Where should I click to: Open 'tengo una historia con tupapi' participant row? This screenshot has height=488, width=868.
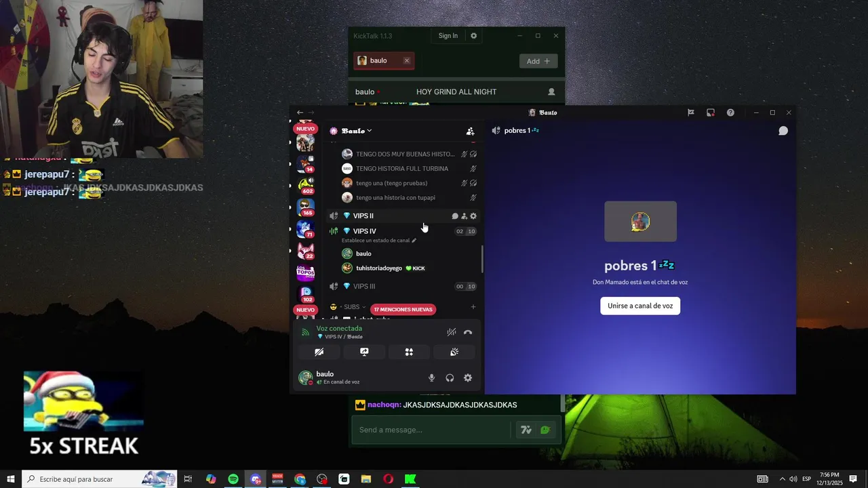(409, 198)
